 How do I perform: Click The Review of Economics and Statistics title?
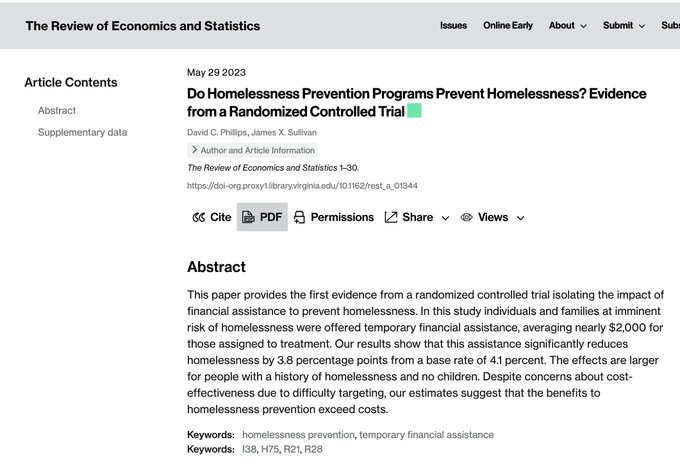point(143,26)
